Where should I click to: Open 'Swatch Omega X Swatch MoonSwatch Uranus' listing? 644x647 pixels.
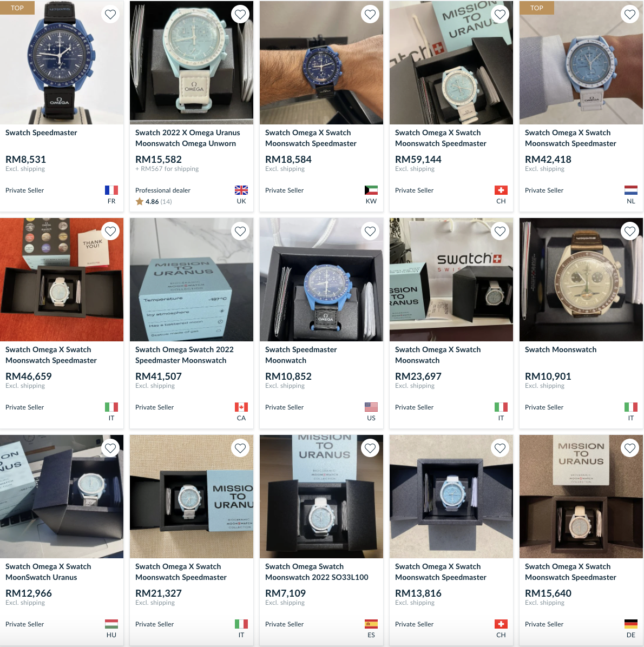coord(48,572)
